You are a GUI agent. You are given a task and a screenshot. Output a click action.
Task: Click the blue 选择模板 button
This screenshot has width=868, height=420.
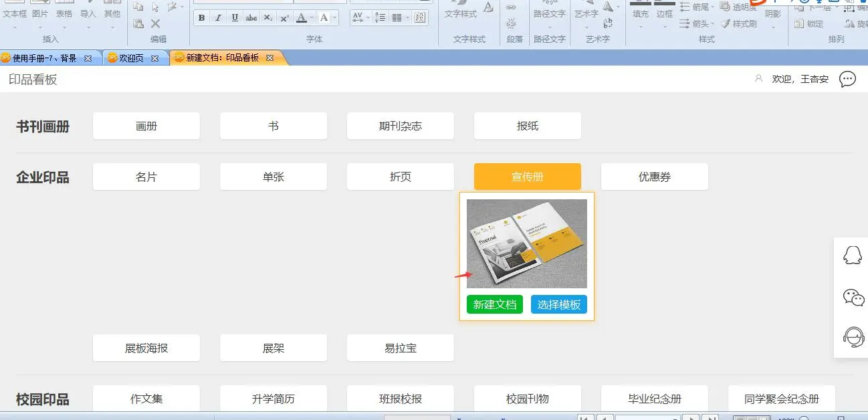559,304
